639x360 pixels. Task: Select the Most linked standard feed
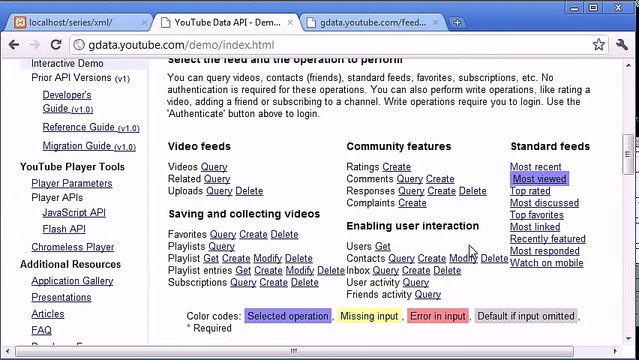(535, 227)
